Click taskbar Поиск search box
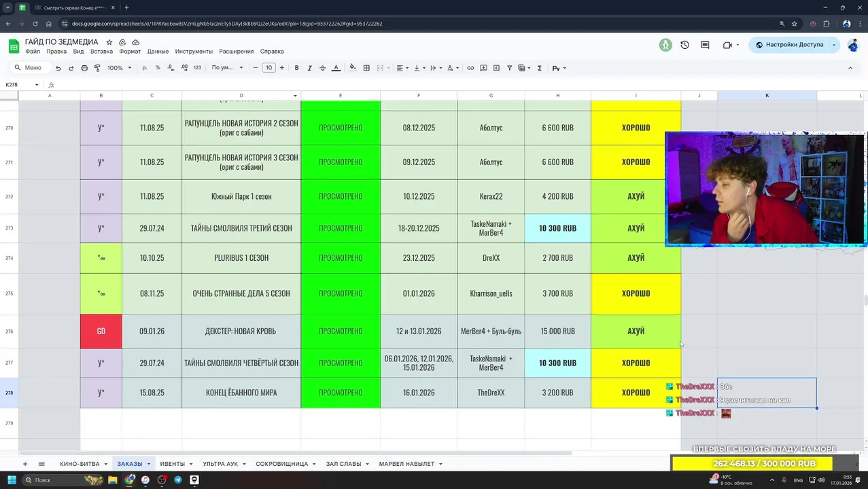This screenshot has height=489, width=868. (x=63, y=479)
